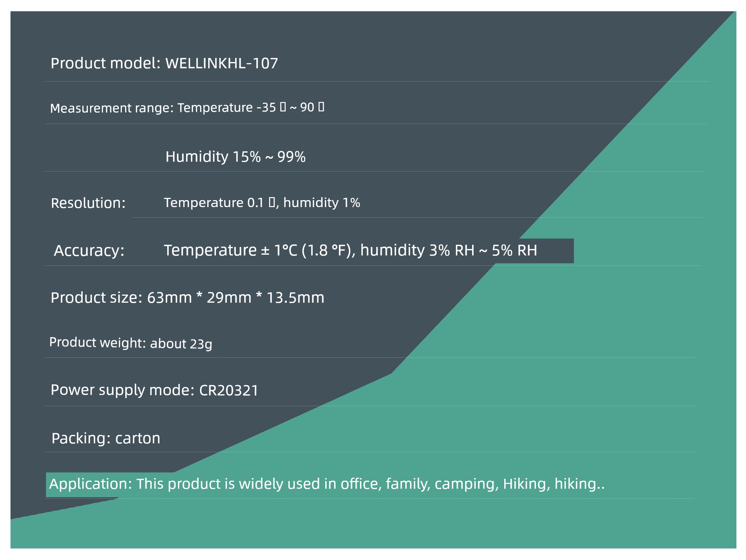Viewport: 746px width, 560px height.
Task: Click Product weight about 23g text
Action: [x=131, y=343]
